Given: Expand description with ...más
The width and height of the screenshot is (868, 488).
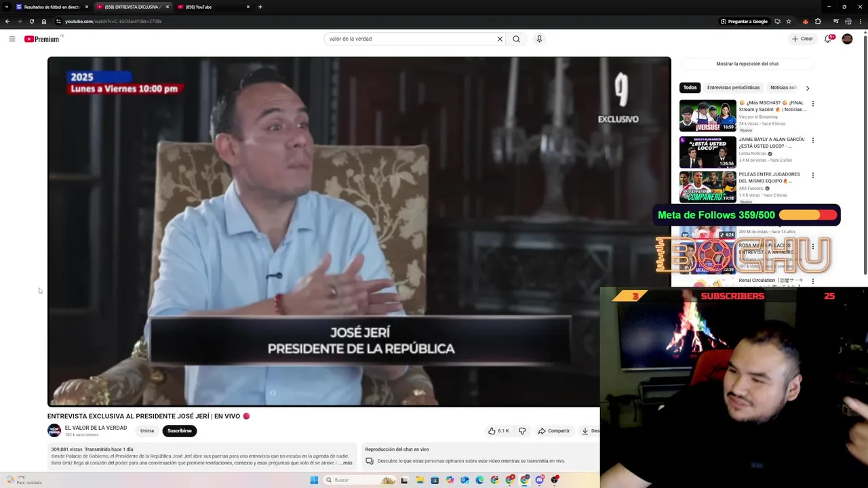Looking at the screenshot, I should tap(345, 463).
